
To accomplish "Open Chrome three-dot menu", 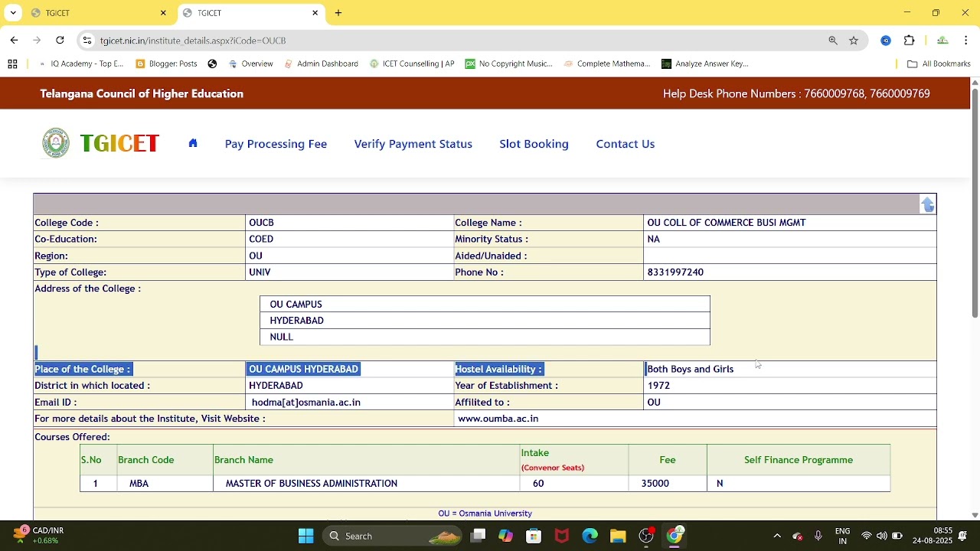I will point(966,41).
